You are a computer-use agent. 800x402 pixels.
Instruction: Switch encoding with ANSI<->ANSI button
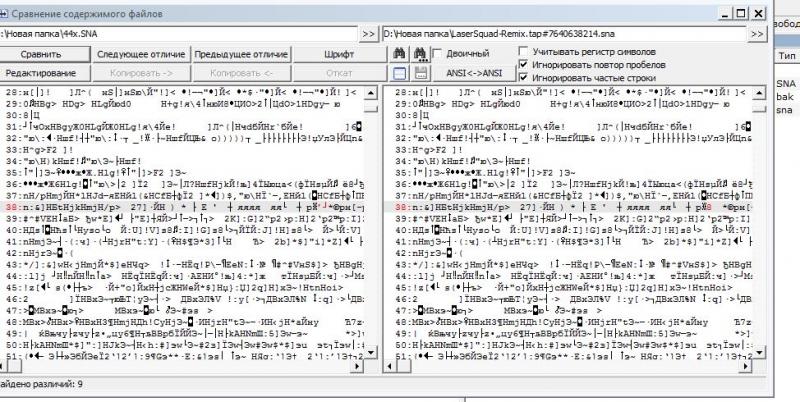coord(473,74)
